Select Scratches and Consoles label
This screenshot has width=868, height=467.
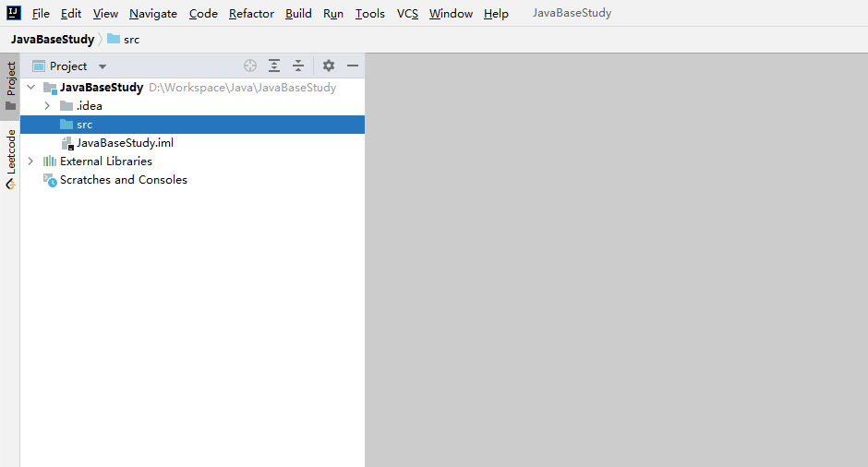(124, 180)
